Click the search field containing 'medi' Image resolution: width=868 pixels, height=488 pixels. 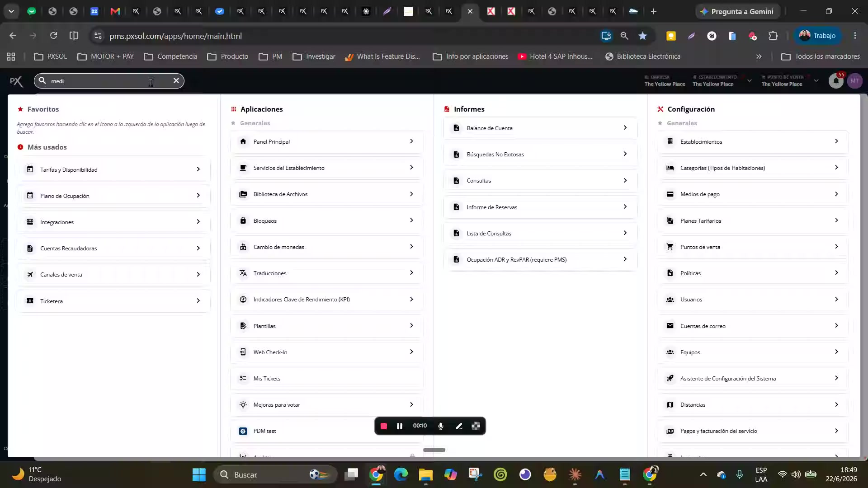click(109, 81)
